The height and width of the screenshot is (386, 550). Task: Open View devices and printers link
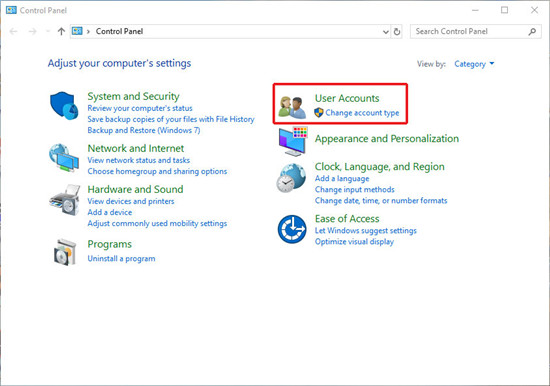point(131,201)
